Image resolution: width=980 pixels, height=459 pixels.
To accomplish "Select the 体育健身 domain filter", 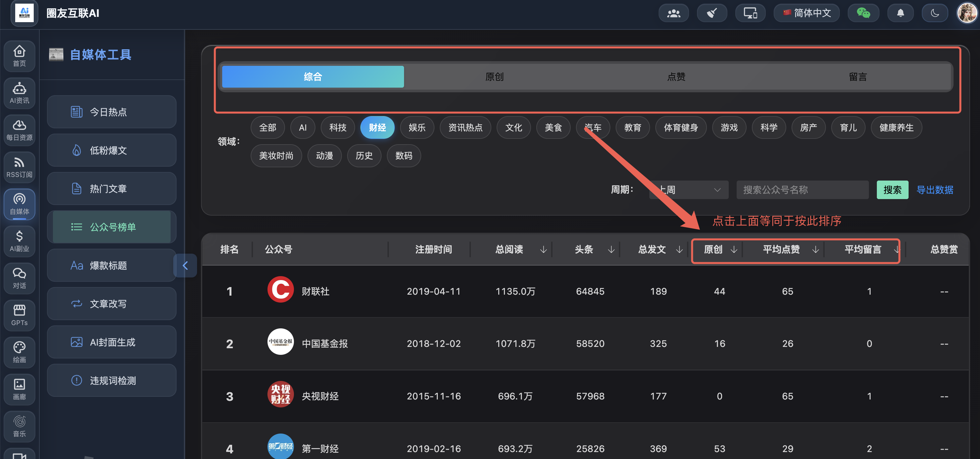I will (x=681, y=128).
